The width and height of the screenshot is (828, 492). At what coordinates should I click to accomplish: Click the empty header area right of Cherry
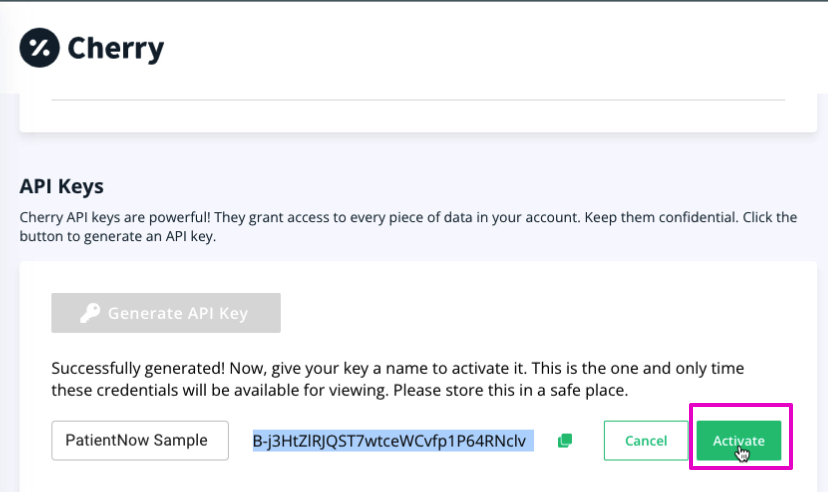pyautogui.click(x=500, y=47)
